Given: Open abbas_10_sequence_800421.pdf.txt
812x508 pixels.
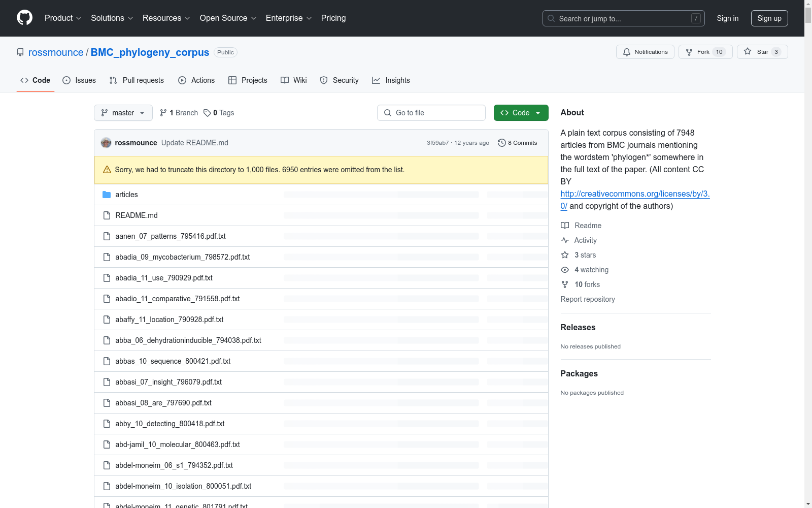Looking at the screenshot, I should [173, 361].
